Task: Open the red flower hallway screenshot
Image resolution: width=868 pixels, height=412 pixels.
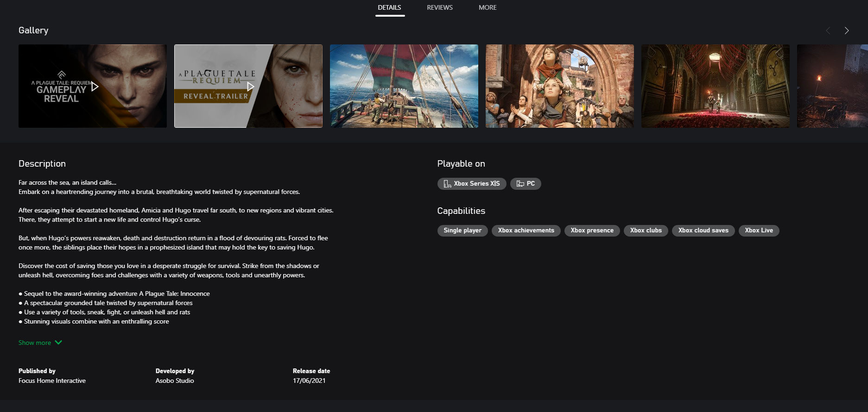Action: tap(716, 86)
